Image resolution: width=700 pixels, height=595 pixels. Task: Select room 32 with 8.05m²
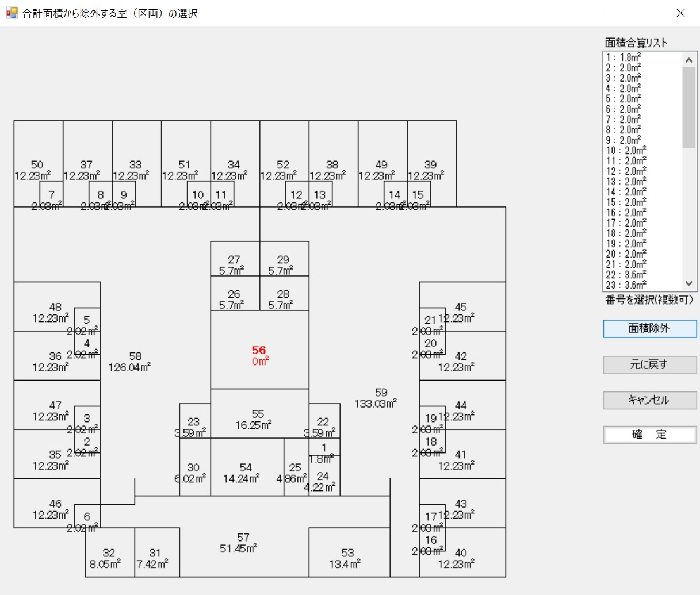(x=108, y=558)
